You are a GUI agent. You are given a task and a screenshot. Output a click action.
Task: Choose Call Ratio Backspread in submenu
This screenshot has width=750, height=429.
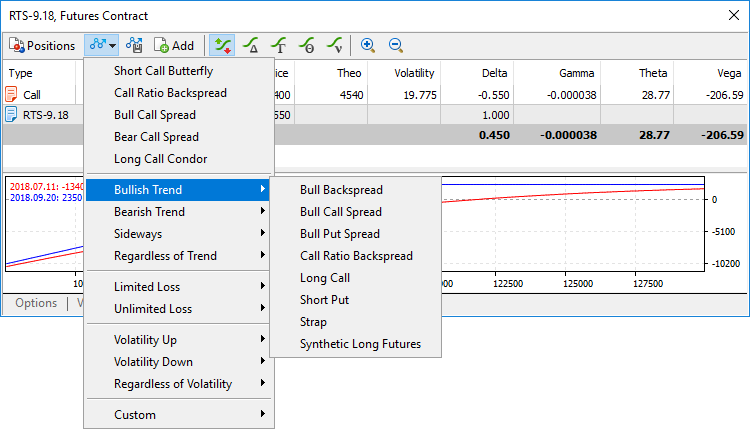coord(355,256)
